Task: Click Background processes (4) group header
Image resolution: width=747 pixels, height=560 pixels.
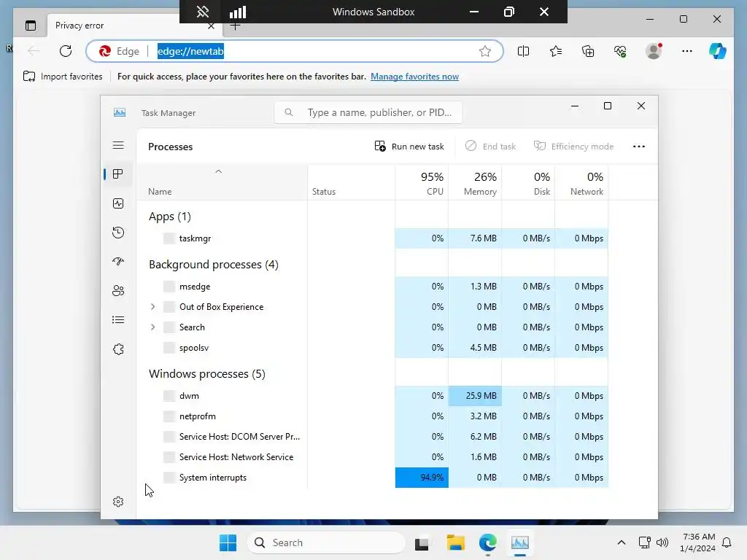Action: 214,264
